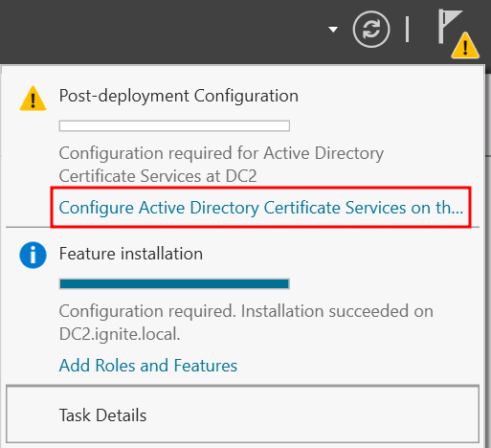Open the Add Roles and Features link
The image size is (491, 448).
(x=148, y=366)
